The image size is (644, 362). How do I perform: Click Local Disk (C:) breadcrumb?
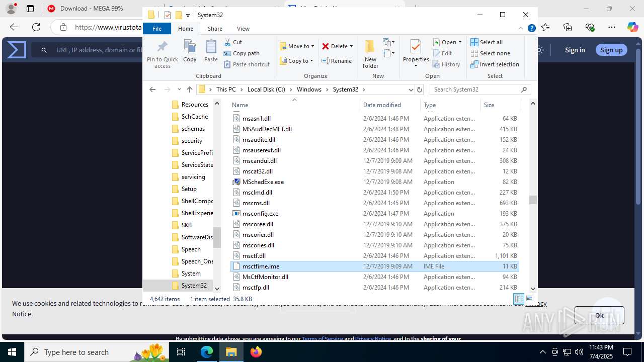click(266, 89)
